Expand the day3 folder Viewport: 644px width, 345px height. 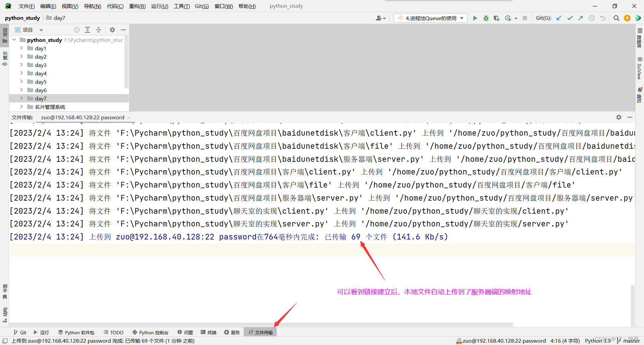coord(21,65)
